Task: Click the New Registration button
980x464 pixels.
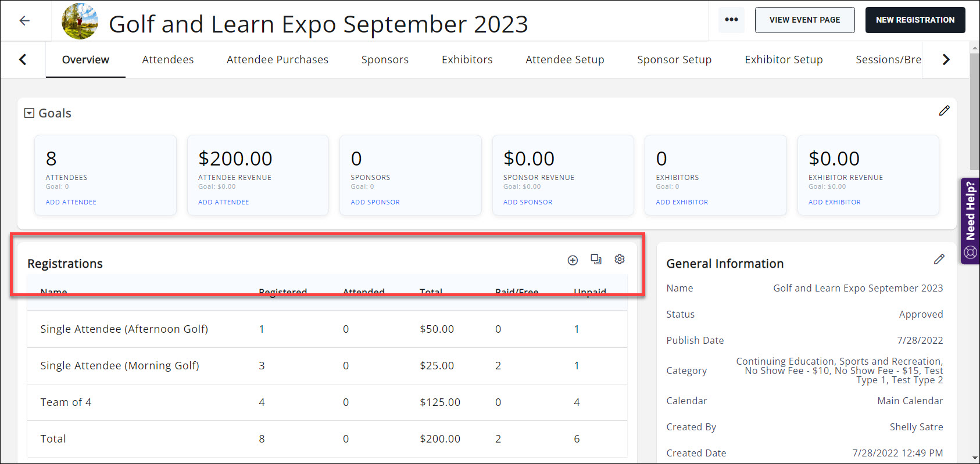Action: [915, 20]
